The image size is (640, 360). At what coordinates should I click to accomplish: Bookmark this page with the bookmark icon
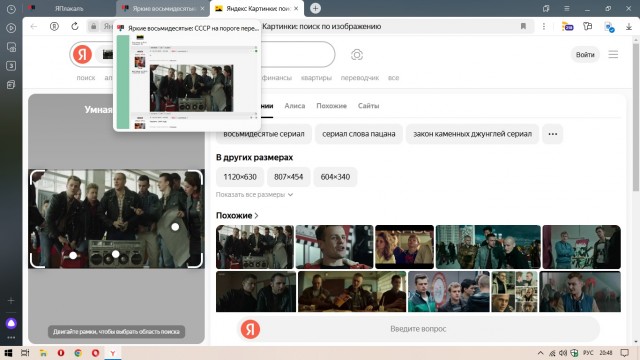pos(523,27)
